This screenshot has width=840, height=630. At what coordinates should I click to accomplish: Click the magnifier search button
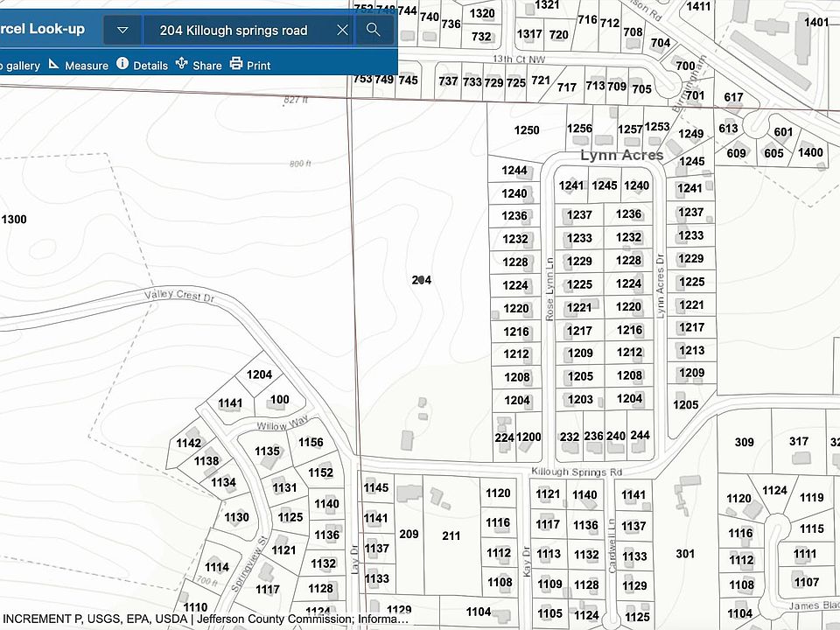coord(374,30)
